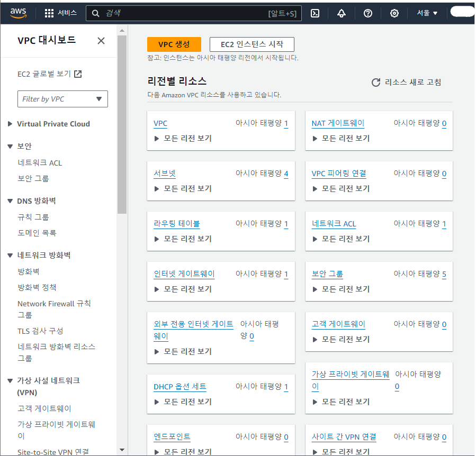Open the 라우팅 테이블 resource link

tap(177, 224)
